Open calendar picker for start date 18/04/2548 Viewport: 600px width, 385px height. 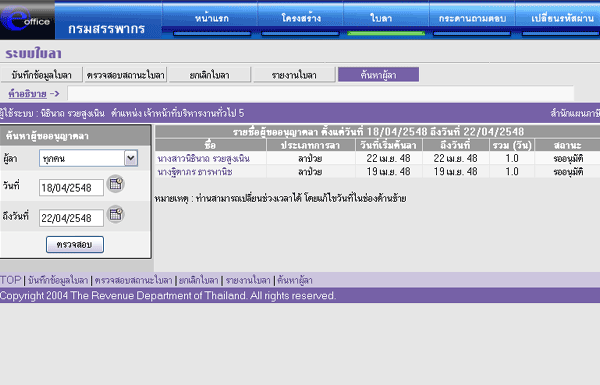coord(115,184)
